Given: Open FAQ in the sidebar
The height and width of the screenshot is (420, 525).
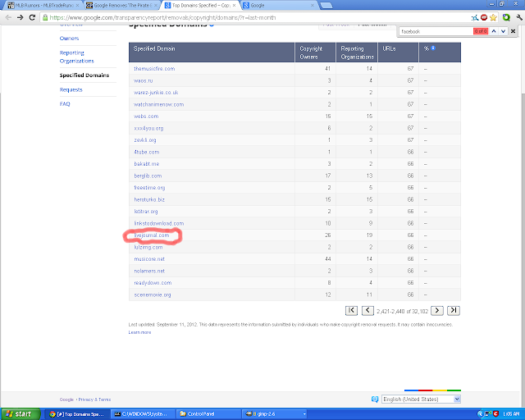Looking at the screenshot, I should 65,104.
